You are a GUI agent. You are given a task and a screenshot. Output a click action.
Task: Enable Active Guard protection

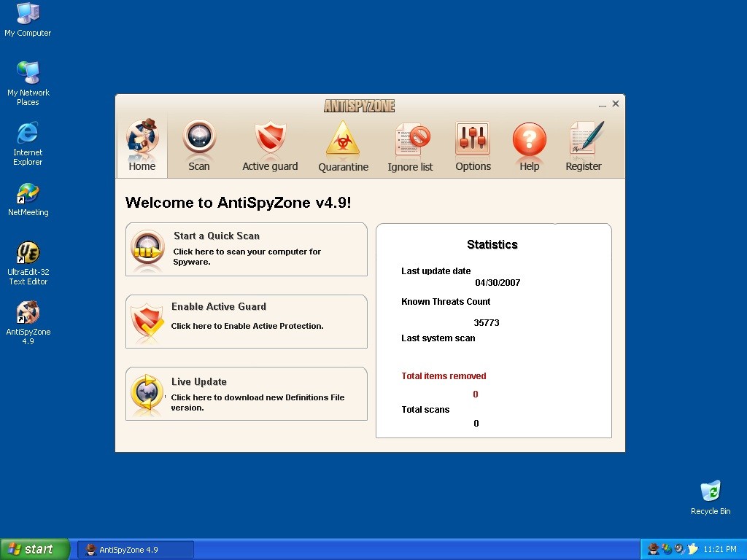[x=247, y=321]
